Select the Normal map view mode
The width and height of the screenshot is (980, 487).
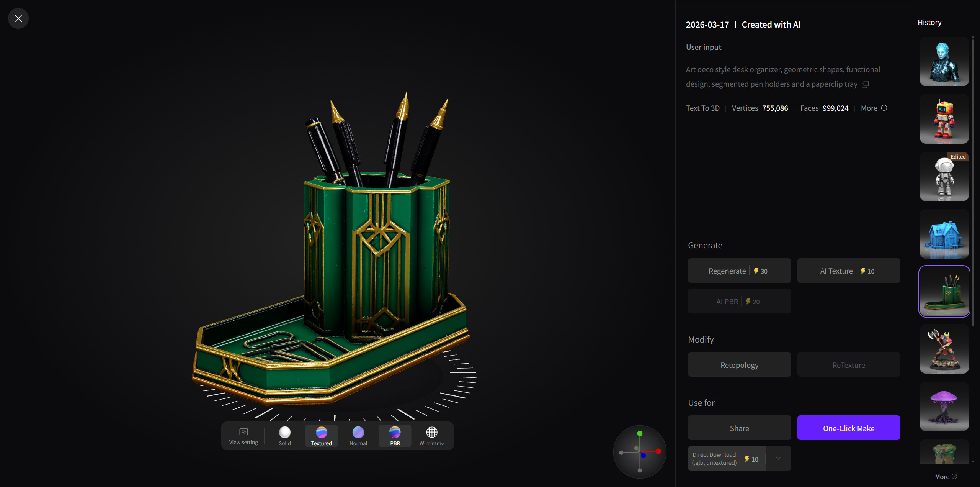358,436
